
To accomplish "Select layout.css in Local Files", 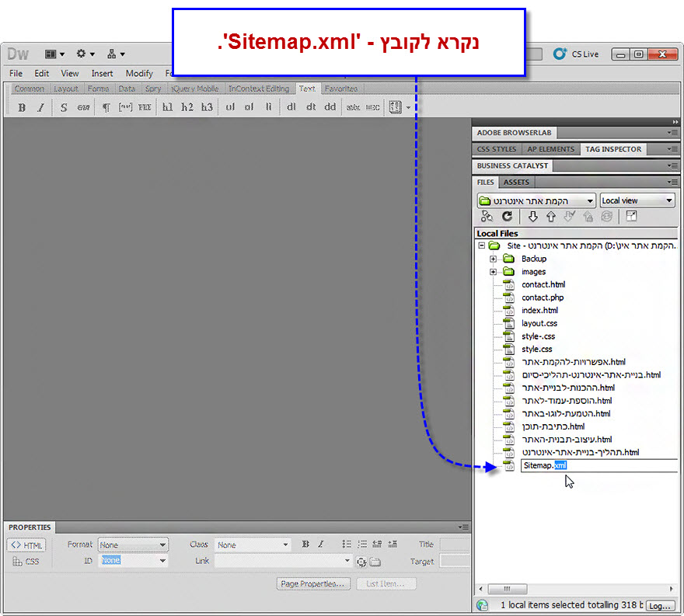I will pyautogui.click(x=539, y=323).
